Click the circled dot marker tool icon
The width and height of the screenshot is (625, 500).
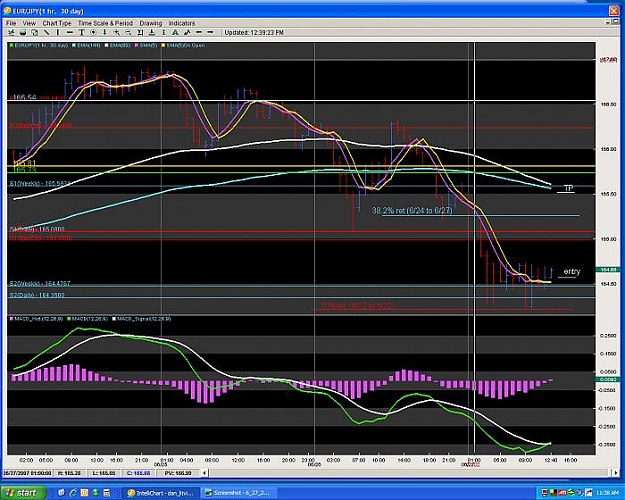(x=93, y=32)
